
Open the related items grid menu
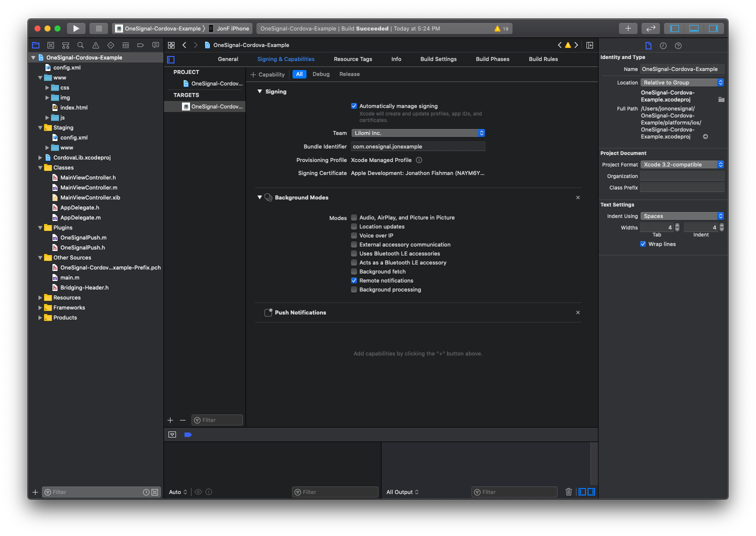[x=171, y=45]
